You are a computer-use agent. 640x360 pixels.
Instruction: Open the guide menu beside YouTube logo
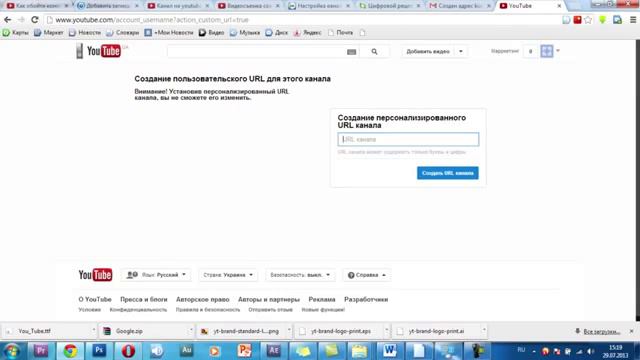click(80, 51)
